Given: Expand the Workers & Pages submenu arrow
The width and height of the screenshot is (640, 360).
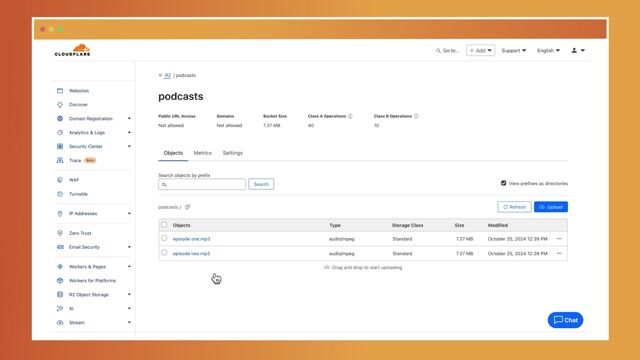Looking at the screenshot, I should 129,267.
